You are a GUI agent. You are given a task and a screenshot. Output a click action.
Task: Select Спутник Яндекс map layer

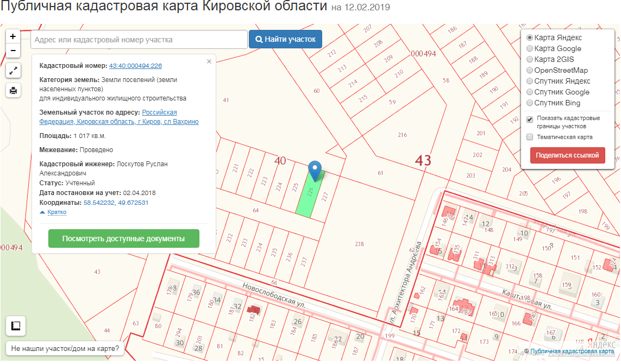tap(530, 81)
